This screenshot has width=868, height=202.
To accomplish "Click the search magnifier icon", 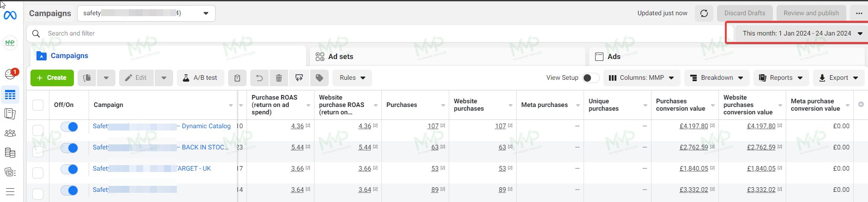I will [36, 34].
